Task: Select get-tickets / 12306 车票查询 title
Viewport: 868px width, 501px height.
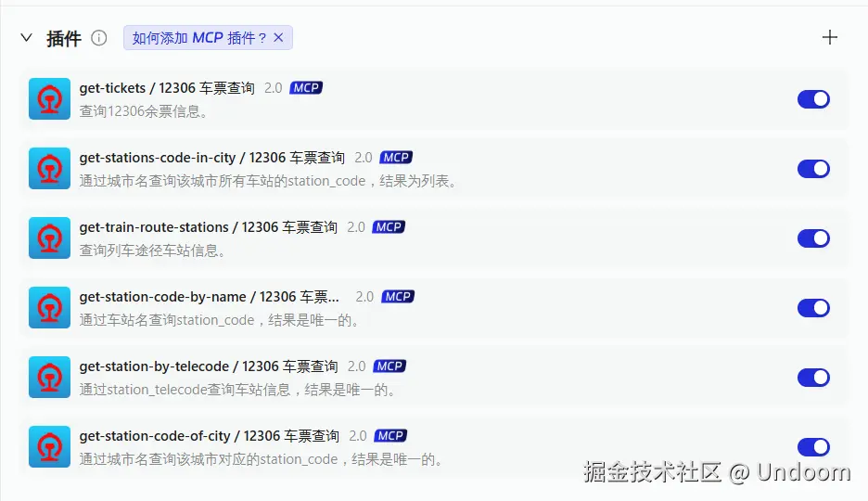Action: pos(167,88)
